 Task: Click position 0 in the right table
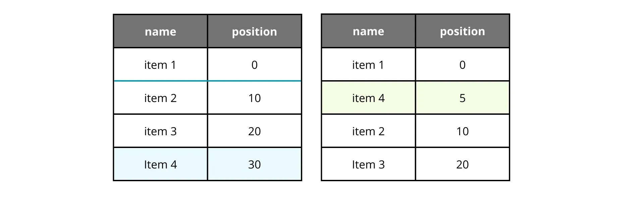(x=462, y=64)
